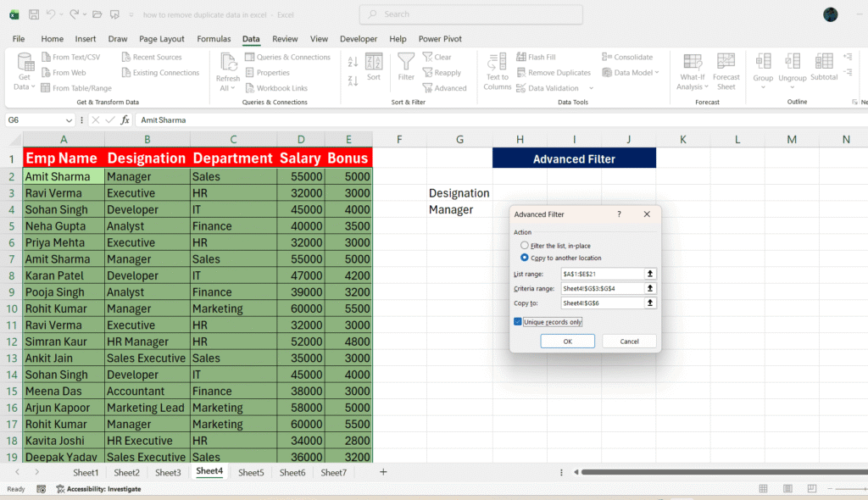Click the horizontal scrollbar thumb

724,472
